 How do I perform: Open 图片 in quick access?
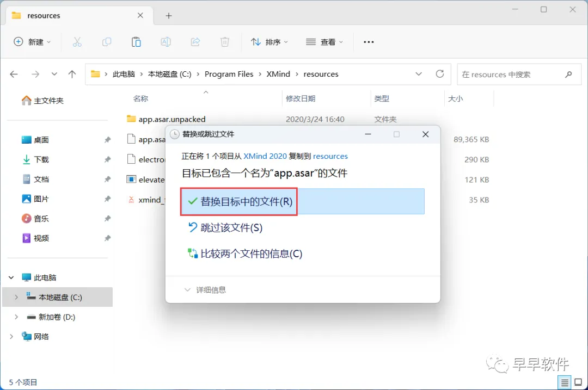35,199
